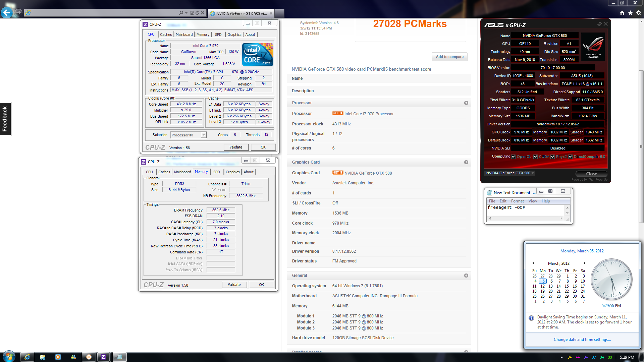Image resolution: width=644 pixels, height=362 pixels.
Task: Click the info icon in clock popup
Action: coord(531,318)
